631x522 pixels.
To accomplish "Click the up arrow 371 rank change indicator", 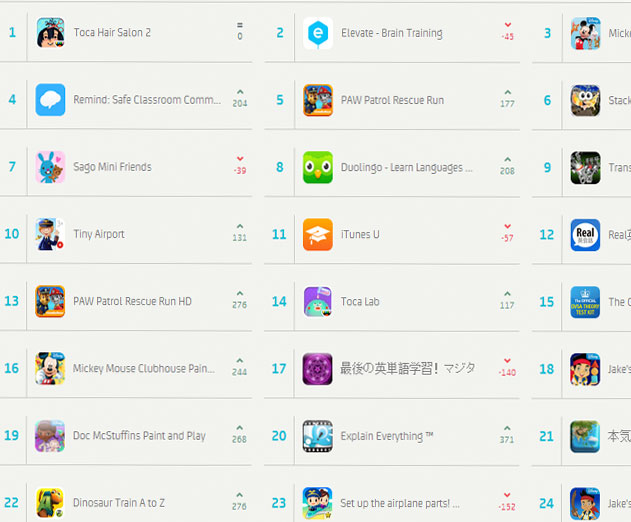I will 507,435.
